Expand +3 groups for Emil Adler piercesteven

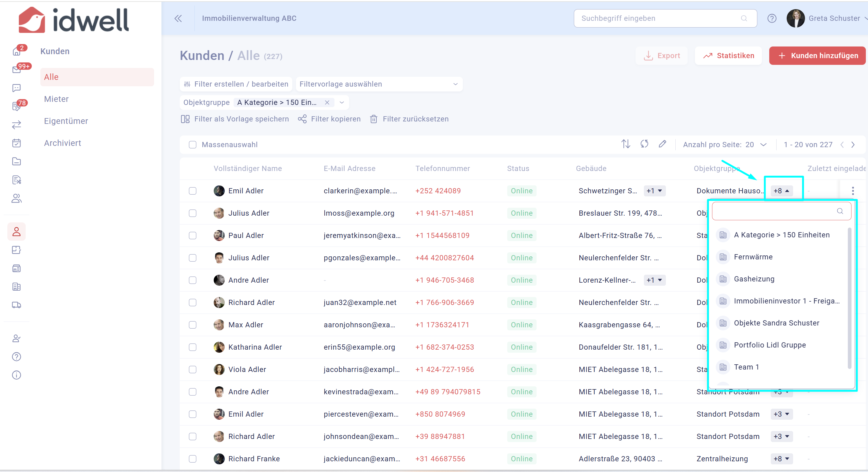pos(781,414)
